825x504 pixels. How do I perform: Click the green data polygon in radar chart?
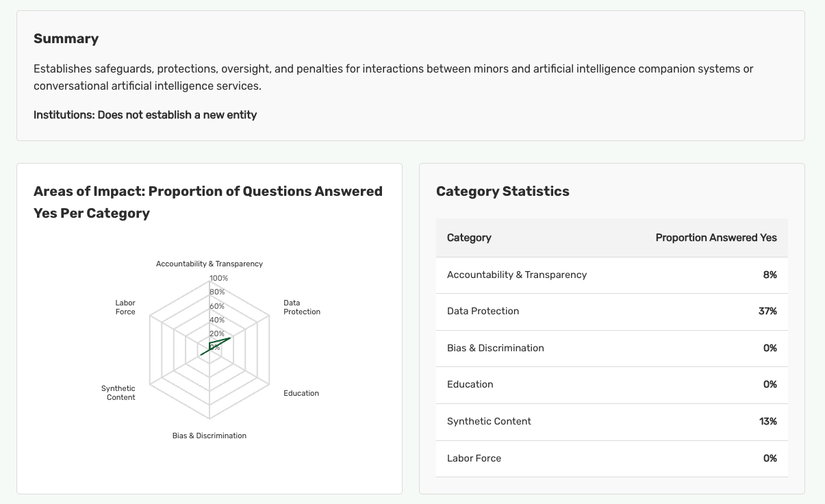(x=218, y=342)
